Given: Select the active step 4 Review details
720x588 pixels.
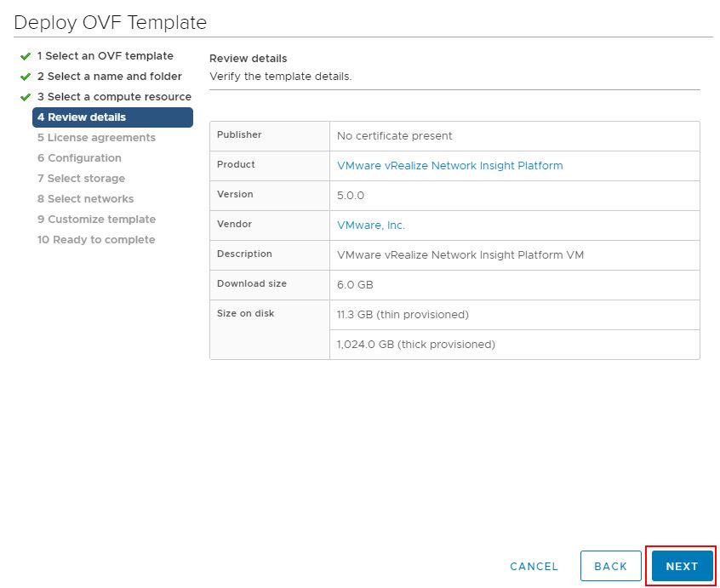Looking at the screenshot, I should pos(112,117).
